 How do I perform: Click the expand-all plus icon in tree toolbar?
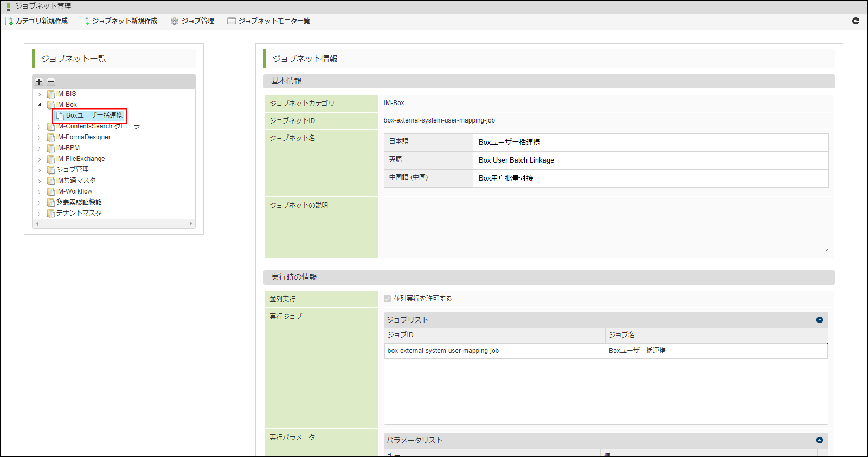click(x=39, y=82)
